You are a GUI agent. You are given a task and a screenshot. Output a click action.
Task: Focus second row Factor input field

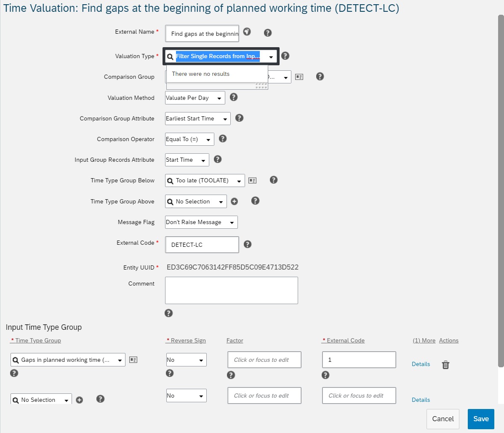[x=264, y=396]
